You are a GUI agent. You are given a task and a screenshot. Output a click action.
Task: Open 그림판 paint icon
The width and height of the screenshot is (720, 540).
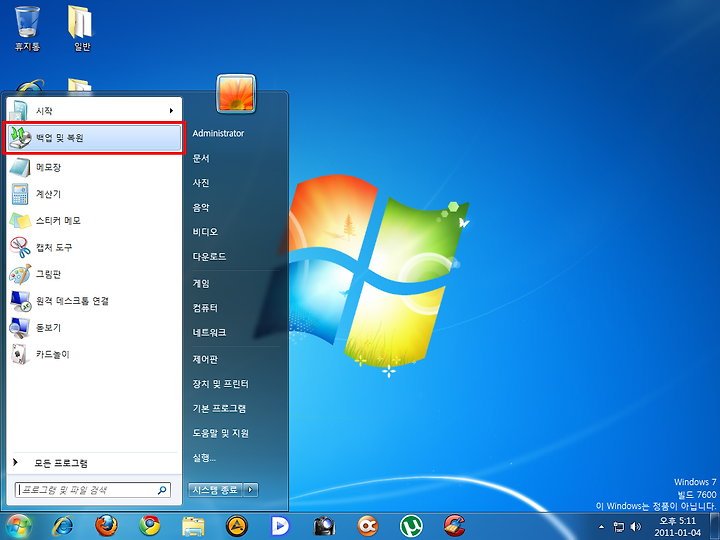(x=20, y=274)
